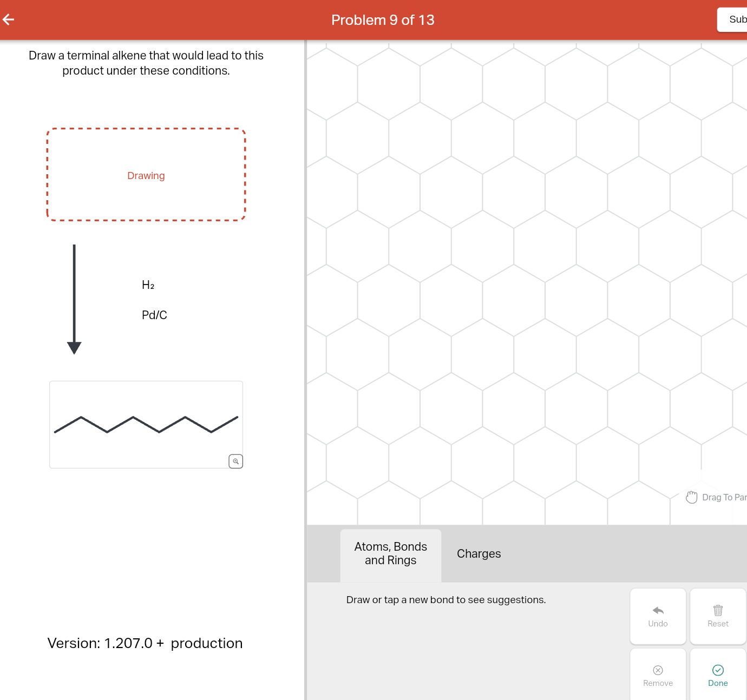
Task: Reset the drawing canvas with the trash icon
Action: coord(718,610)
